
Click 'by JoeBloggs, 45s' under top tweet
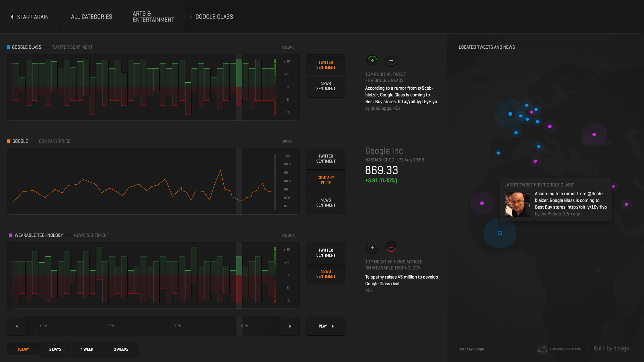[x=383, y=108]
